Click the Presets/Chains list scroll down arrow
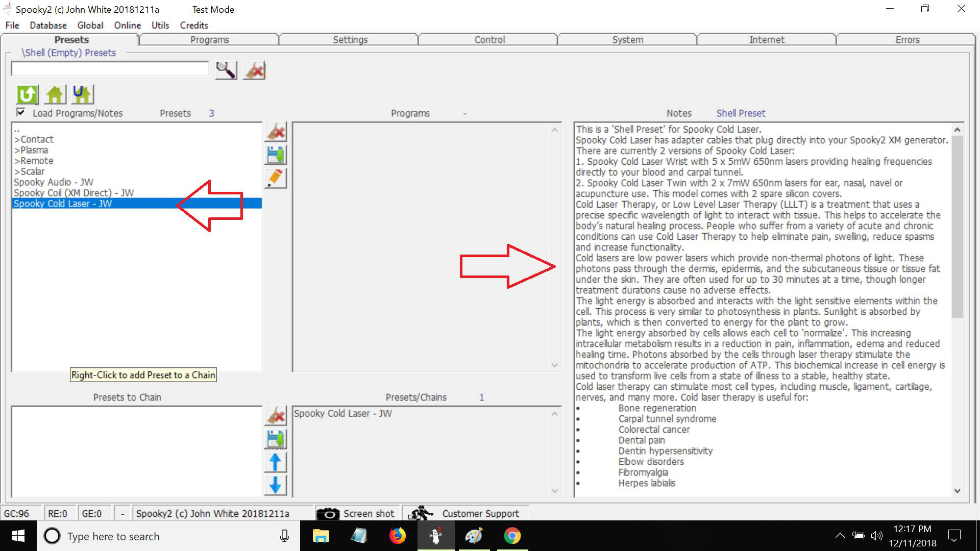Image resolution: width=980 pixels, height=551 pixels. pos(555,491)
